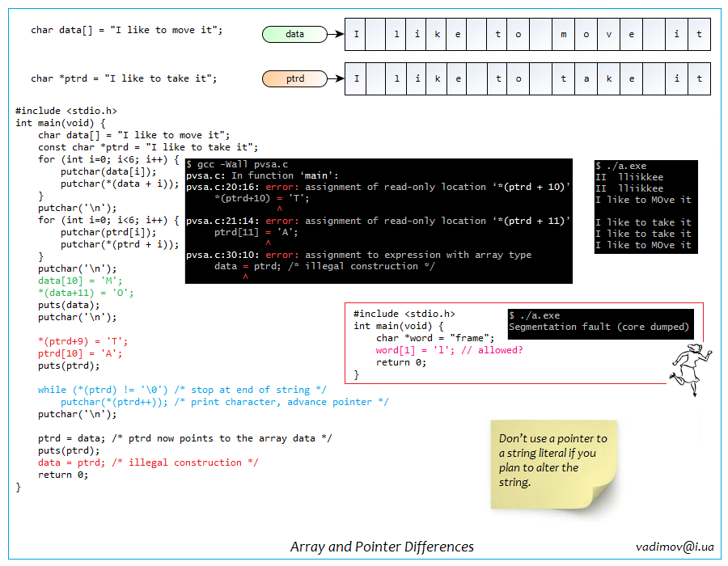This screenshot has width=728, height=566.
Task: Click the first 'I' cell in ptrd array
Action: [356, 79]
